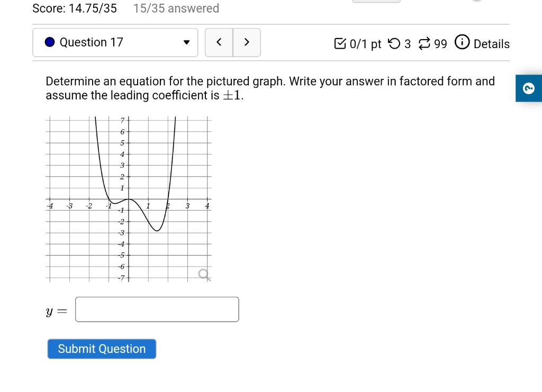542x392 pixels.
Task: Click the 0/1 pt score label
Action: pos(365,44)
